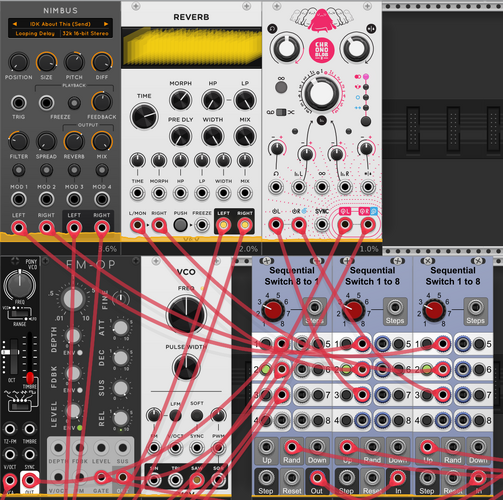
Task: Click output jack 8 on rightmost Sequential Switch
Action: coord(463,420)
